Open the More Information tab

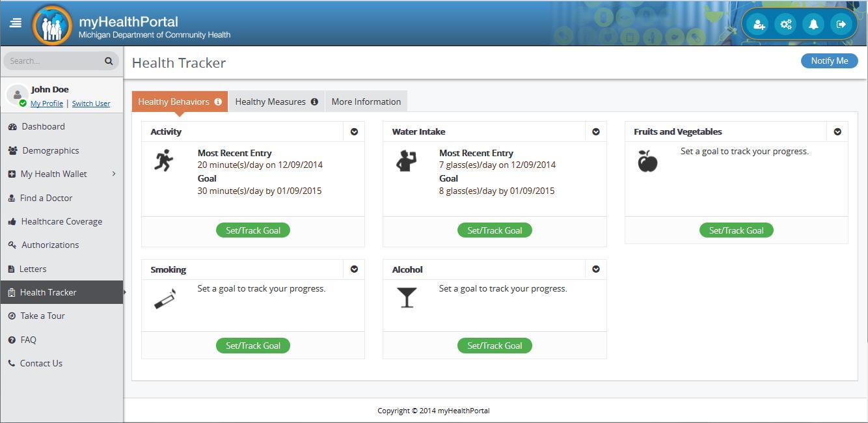point(366,102)
